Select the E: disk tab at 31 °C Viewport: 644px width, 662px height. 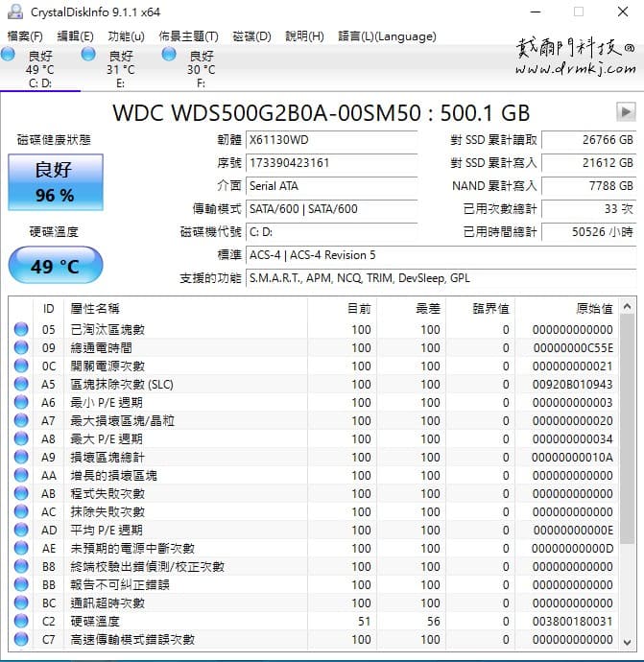(x=120, y=68)
